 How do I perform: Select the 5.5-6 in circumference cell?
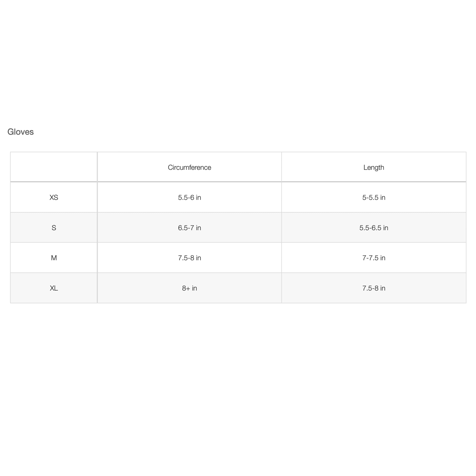pyautogui.click(x=189, y=197)
